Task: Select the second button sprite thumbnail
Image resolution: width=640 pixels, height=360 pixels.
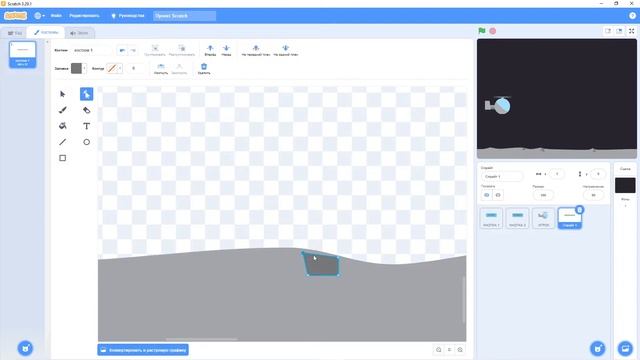Action: (517, 218)
